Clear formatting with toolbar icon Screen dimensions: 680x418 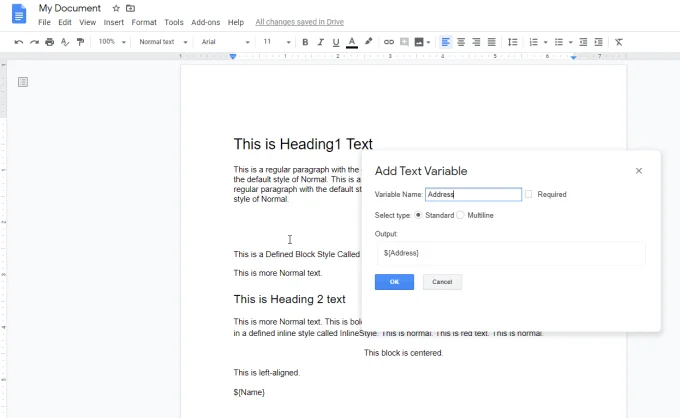pos(619,42)
